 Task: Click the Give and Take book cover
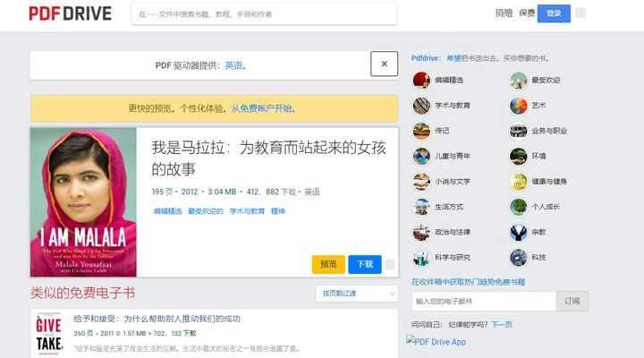pyautogui.click(x=49, y=334)
